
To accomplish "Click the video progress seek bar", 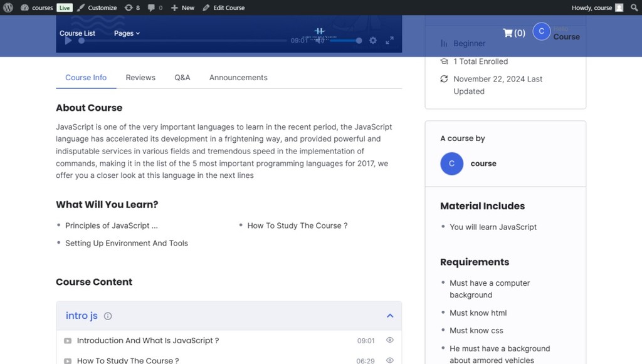I will pos(183,41).
